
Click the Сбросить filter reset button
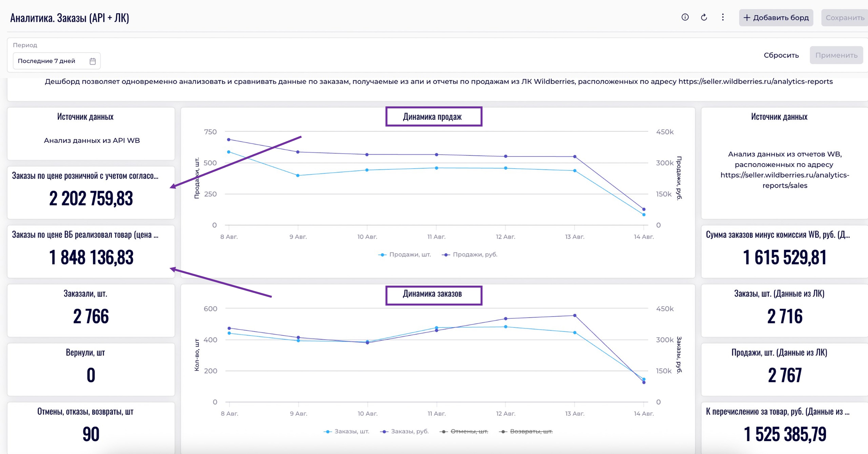click(781, 55)
